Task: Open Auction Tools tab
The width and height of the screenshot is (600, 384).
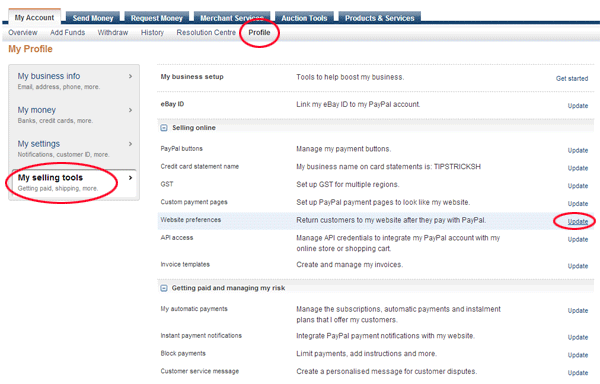Action: 304,18
